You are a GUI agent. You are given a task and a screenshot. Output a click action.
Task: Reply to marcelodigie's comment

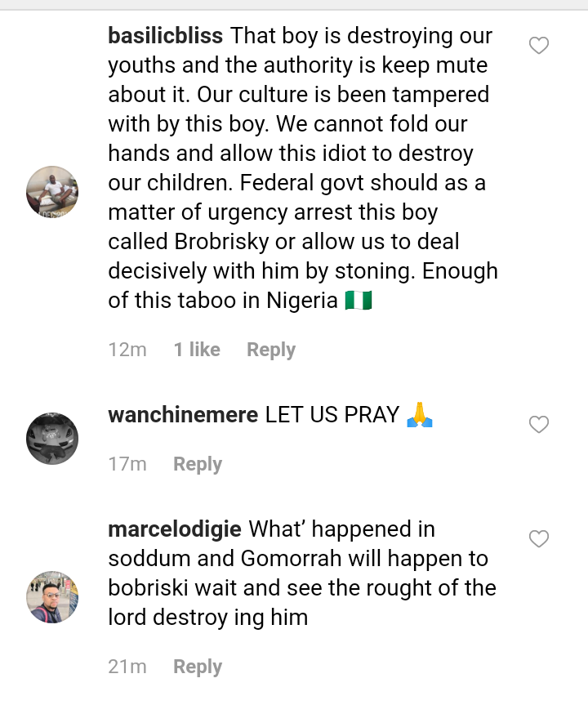(198, 667)
